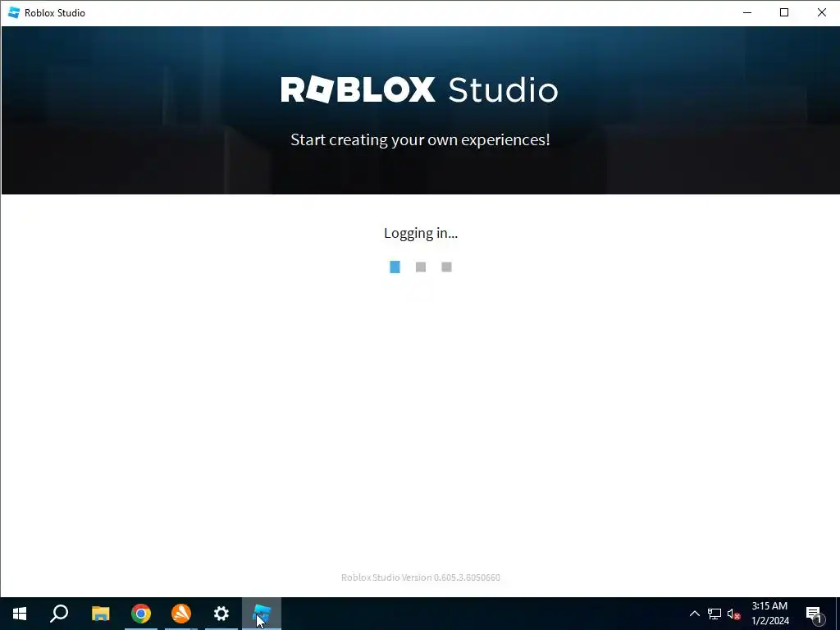
Task: Click 'Start creating your own experiences!' text
Action: click(420, 139)
